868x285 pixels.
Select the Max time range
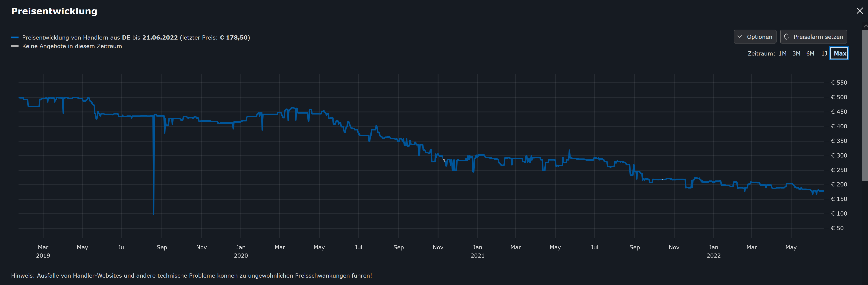coord(839,53)
